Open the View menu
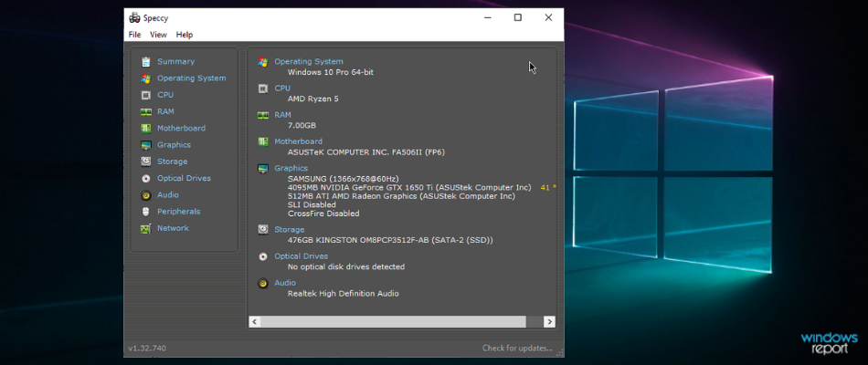The width and height of the screenshot is (868, 365). tap(158, 35)
